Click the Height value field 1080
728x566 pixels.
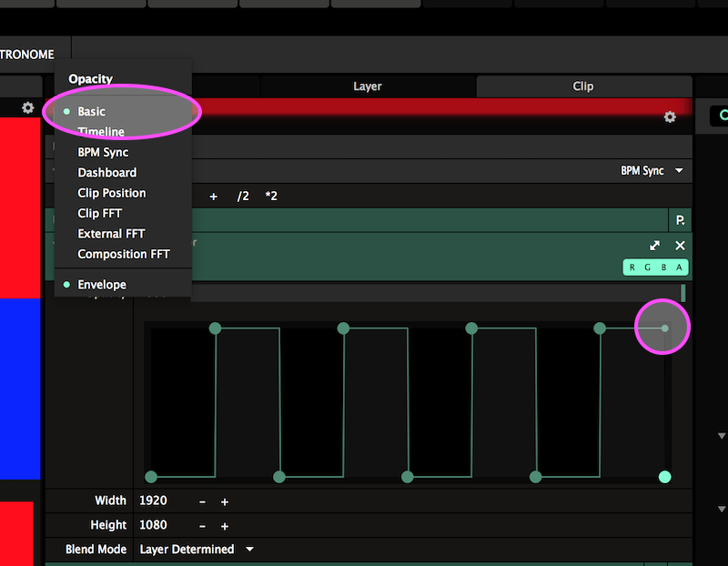click(x=154, y=525)
